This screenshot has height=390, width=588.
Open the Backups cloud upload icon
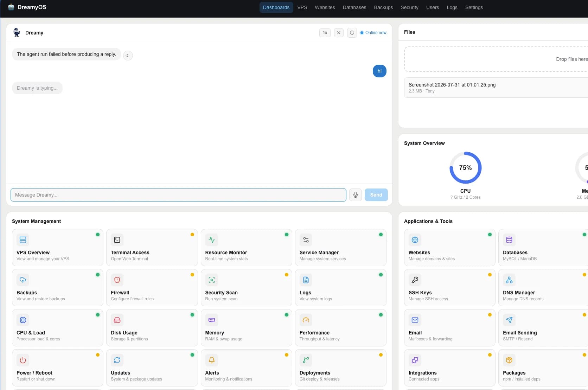coord(23,280)
